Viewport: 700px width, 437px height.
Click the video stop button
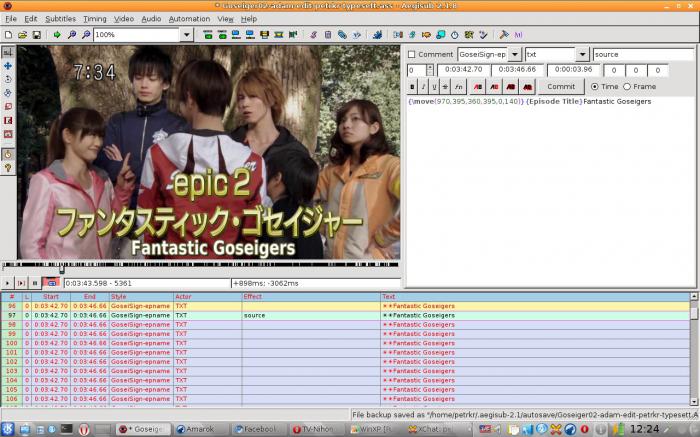click(x=35, y=283)
